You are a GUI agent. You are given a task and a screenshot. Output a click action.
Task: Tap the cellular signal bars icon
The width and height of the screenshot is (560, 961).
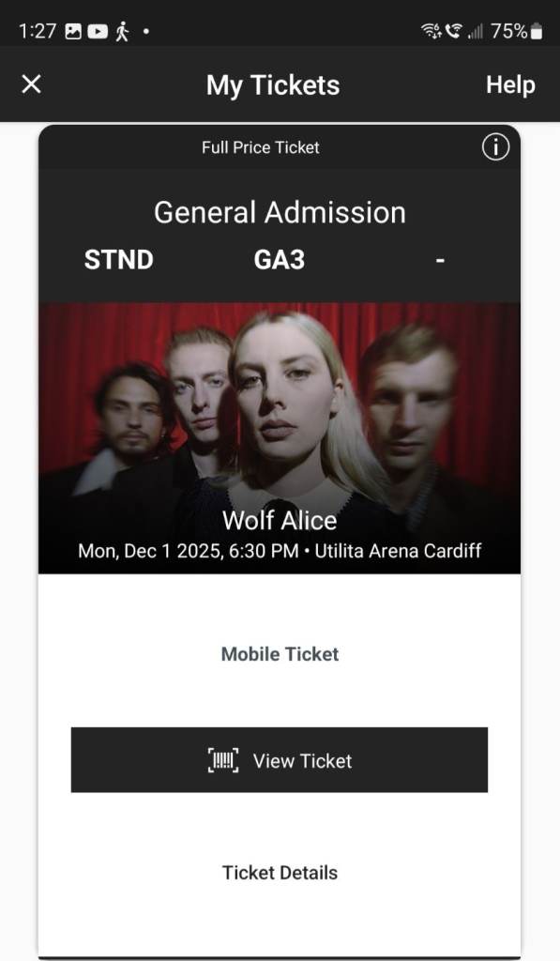tap(476, 31)
